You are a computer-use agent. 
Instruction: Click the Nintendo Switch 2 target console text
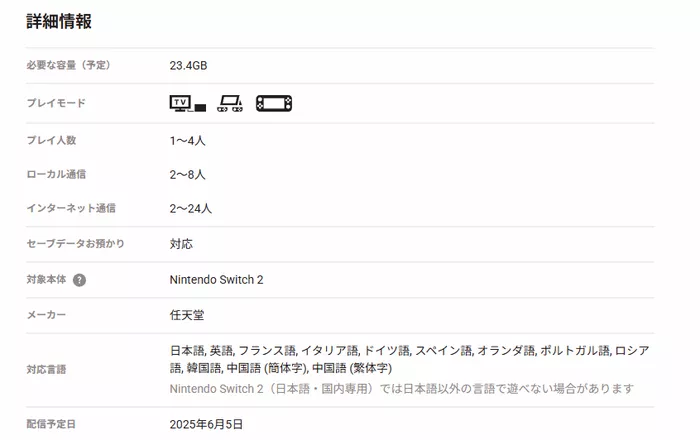coord(216,280)
